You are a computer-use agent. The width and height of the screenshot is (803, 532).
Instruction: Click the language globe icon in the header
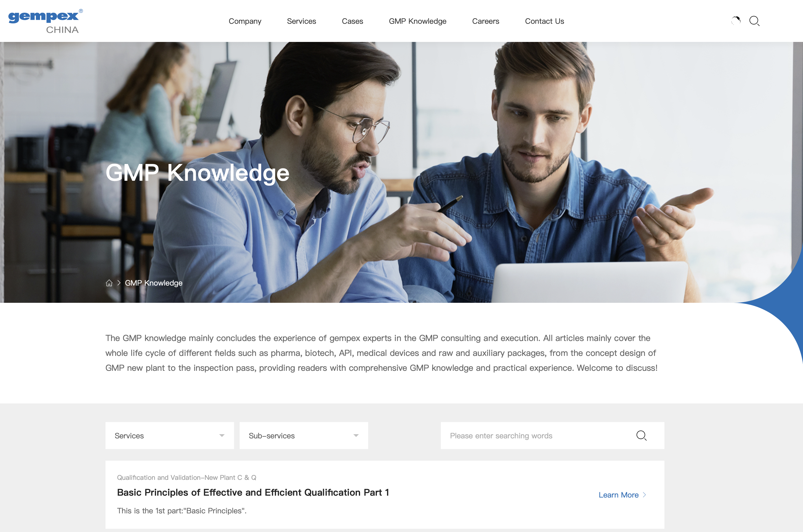click(735, 21)
